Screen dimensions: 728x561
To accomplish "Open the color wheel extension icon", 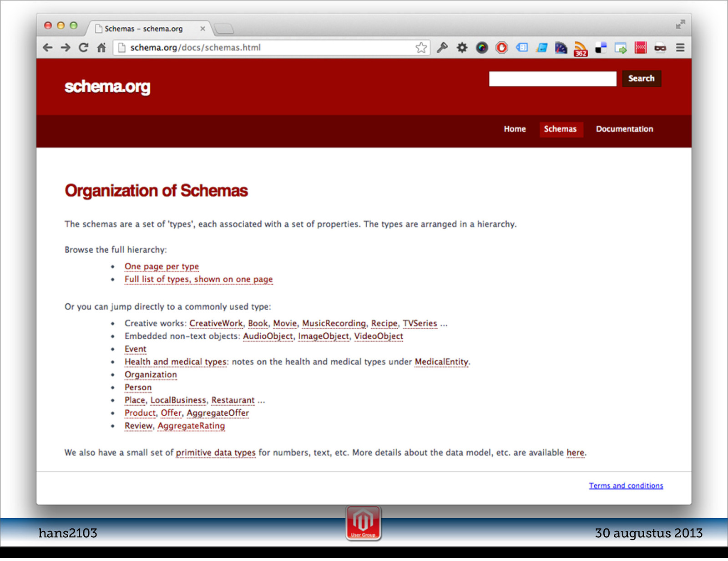I will coord(482,48).
